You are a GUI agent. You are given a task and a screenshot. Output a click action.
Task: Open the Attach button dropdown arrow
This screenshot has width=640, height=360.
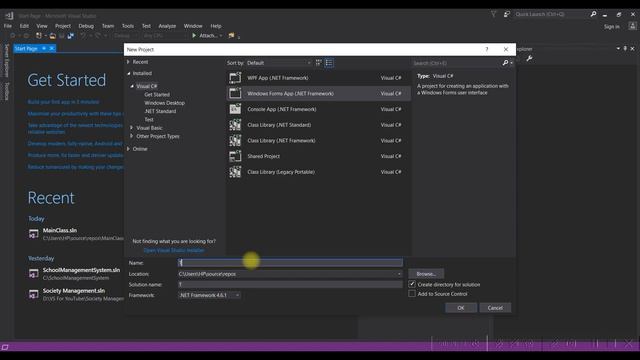[x=221, y=36]
